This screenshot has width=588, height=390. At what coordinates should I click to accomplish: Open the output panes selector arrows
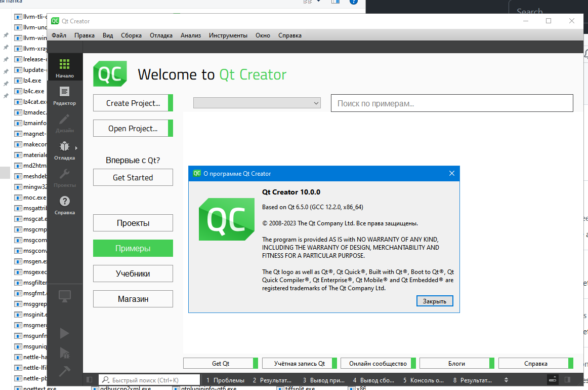(506, 380)
